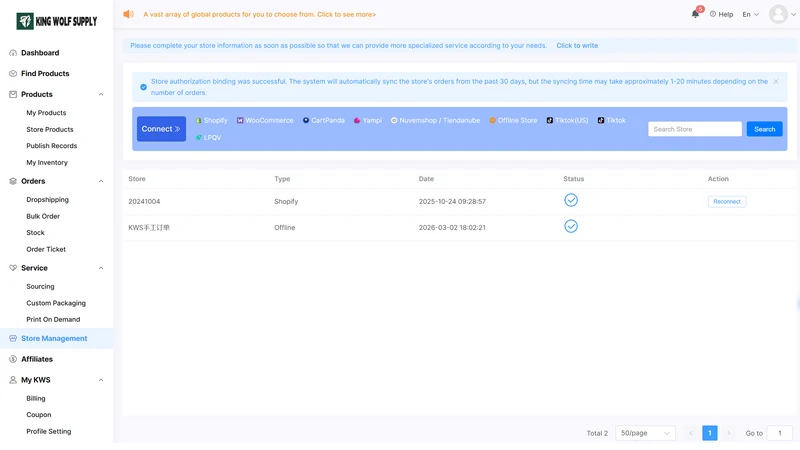Open My Inventory page
Image resolution: width=800 pixels, height=450 pixels.
pos(47,163)
